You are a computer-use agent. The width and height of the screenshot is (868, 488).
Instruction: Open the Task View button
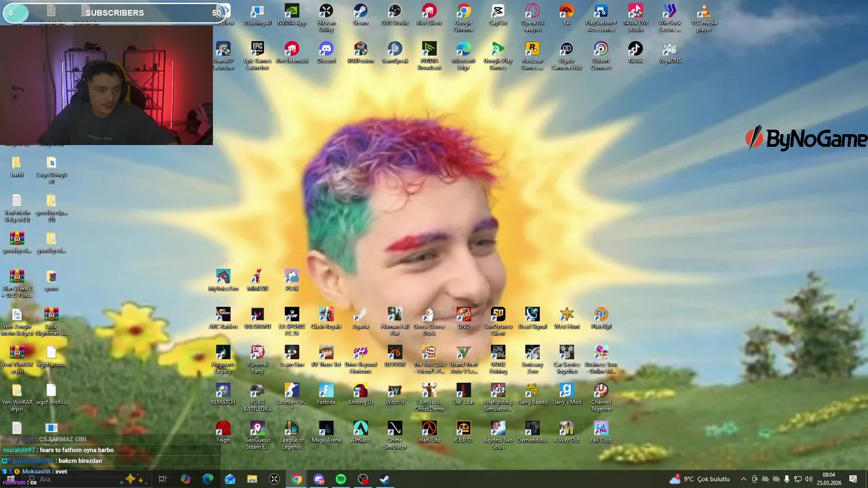pos(163,479)
